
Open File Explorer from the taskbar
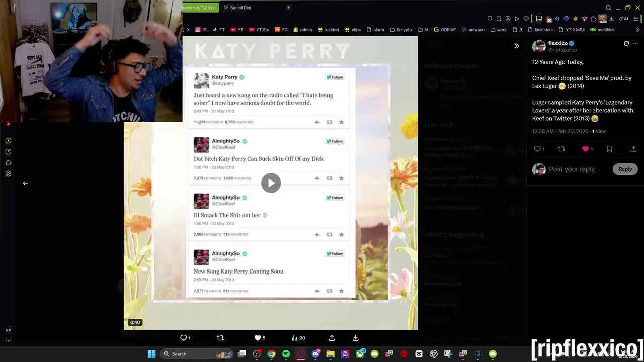click(x=331, y=354)
